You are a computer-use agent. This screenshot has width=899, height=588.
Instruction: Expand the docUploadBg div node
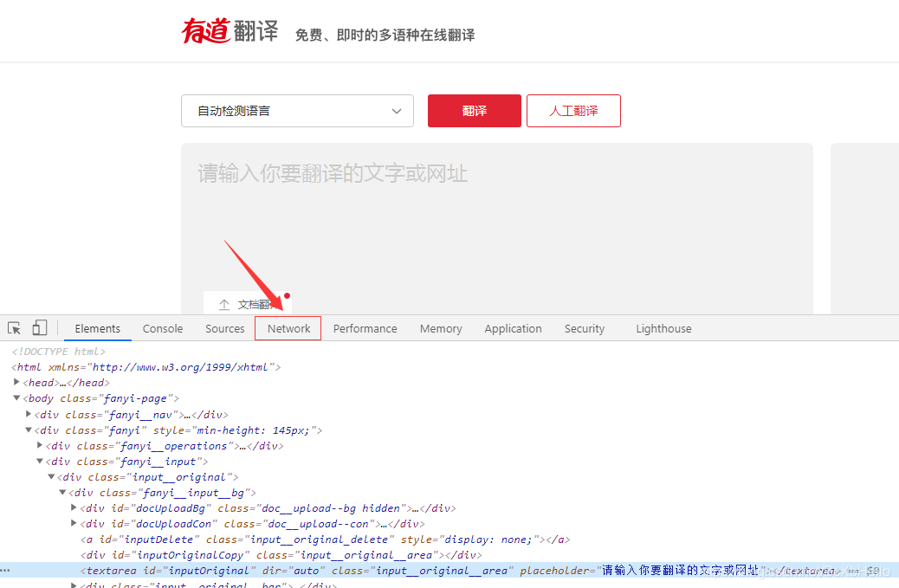pos(74,507)
